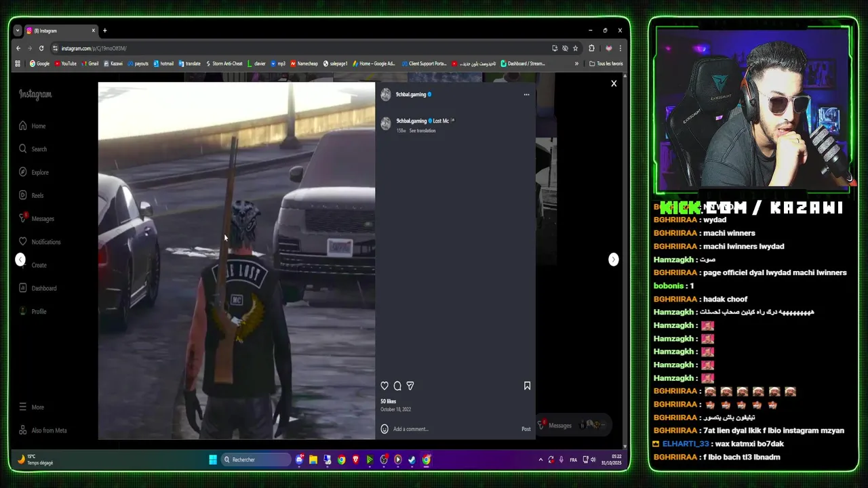Open File Explorer from taskbar

coord(313,460)
